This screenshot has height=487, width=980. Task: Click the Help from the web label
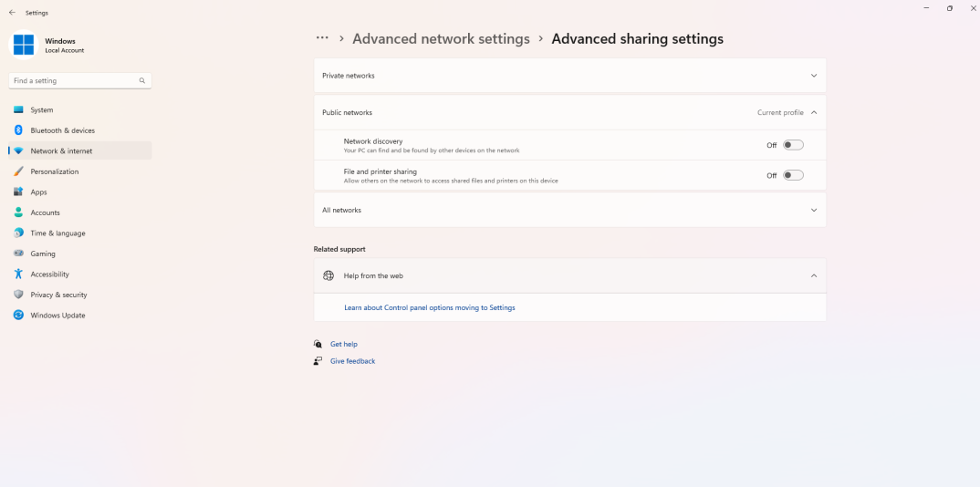[x=373, y=275]
